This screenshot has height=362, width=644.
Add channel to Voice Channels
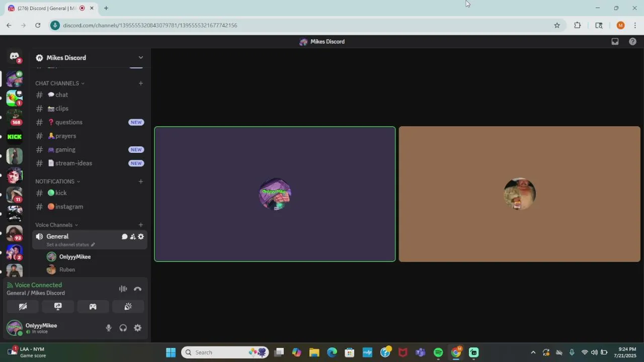click(x=141, y=225)
